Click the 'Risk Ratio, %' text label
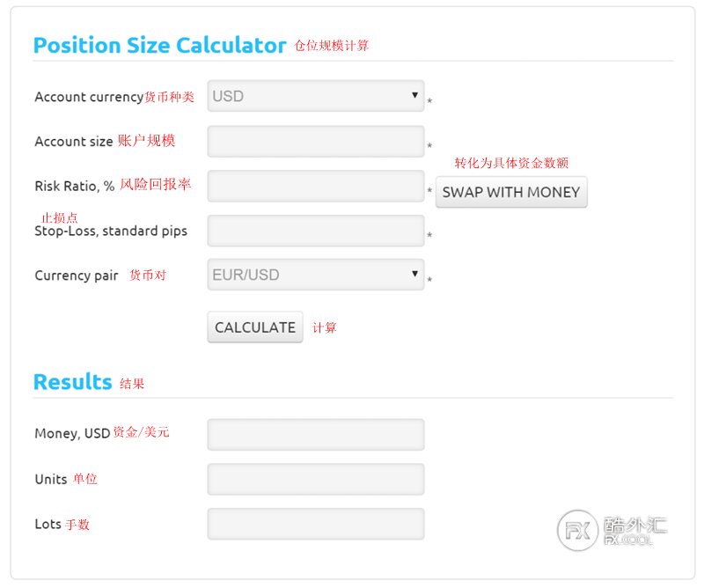This screenshot has width=704, height=588. (74, 187)
